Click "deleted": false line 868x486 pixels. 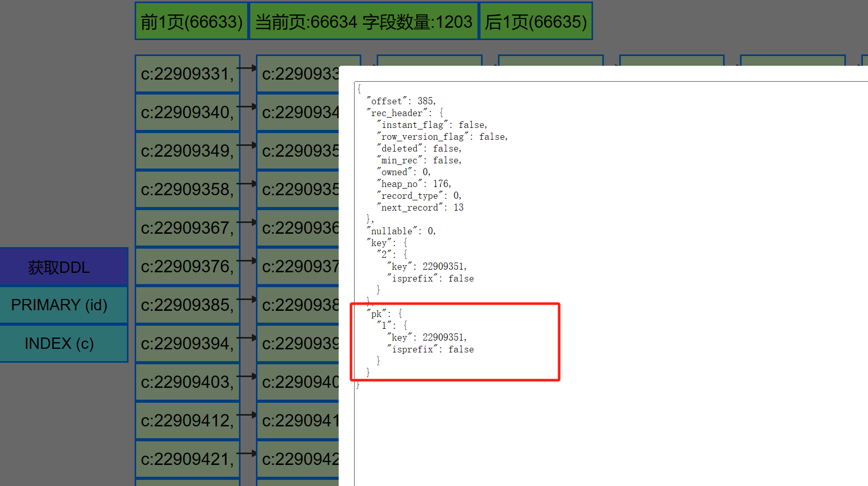419,148
